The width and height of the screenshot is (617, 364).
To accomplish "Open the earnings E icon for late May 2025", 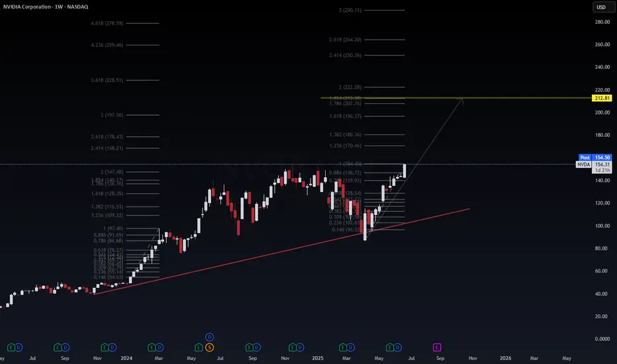I will click(x=389, y=347).
